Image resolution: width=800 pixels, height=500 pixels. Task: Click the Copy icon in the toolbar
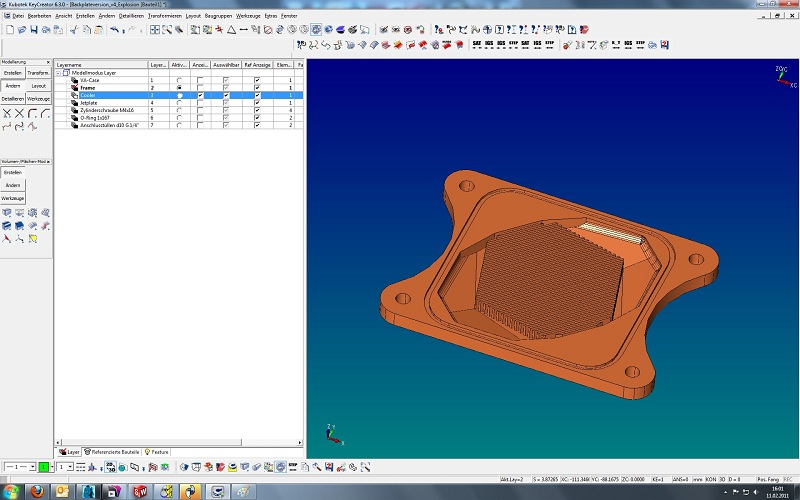pos(86,30)
